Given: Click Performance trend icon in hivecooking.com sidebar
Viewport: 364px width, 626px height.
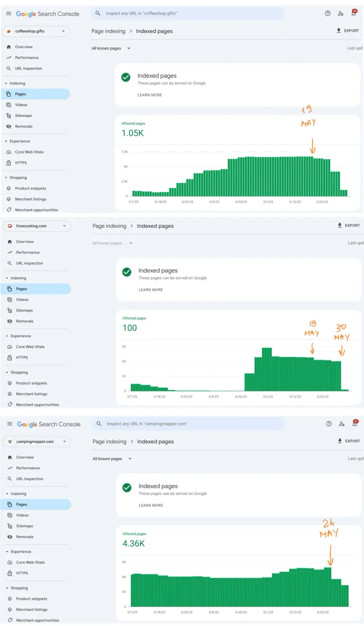Looking at the screenshot, I should point(10,252).
